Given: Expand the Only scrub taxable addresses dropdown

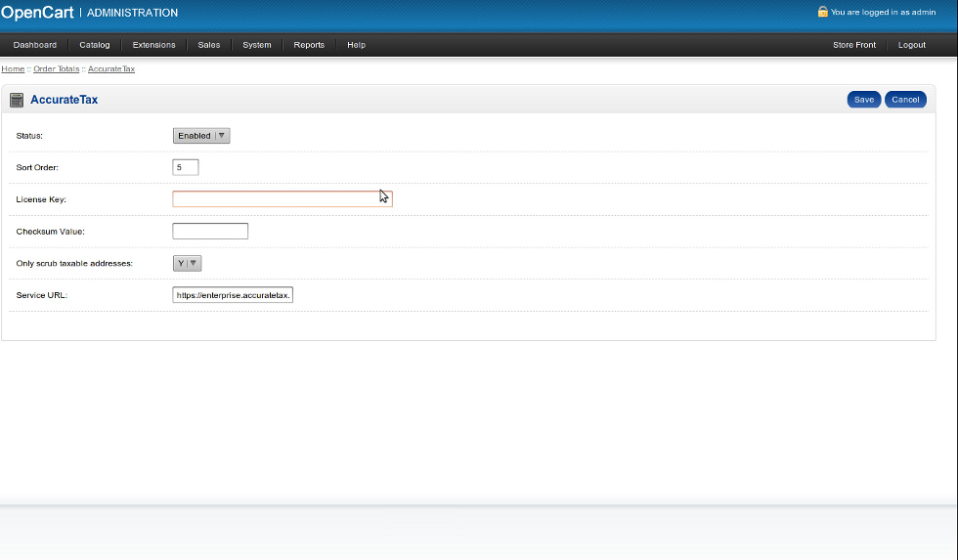Looking at the screenshot, I should (x=187, y=263).
